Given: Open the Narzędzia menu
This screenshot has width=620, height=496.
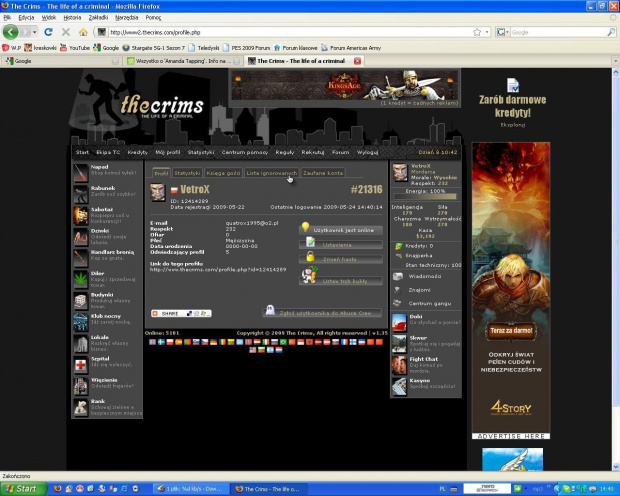Looking at the screenshot, I should click(127, 17).
